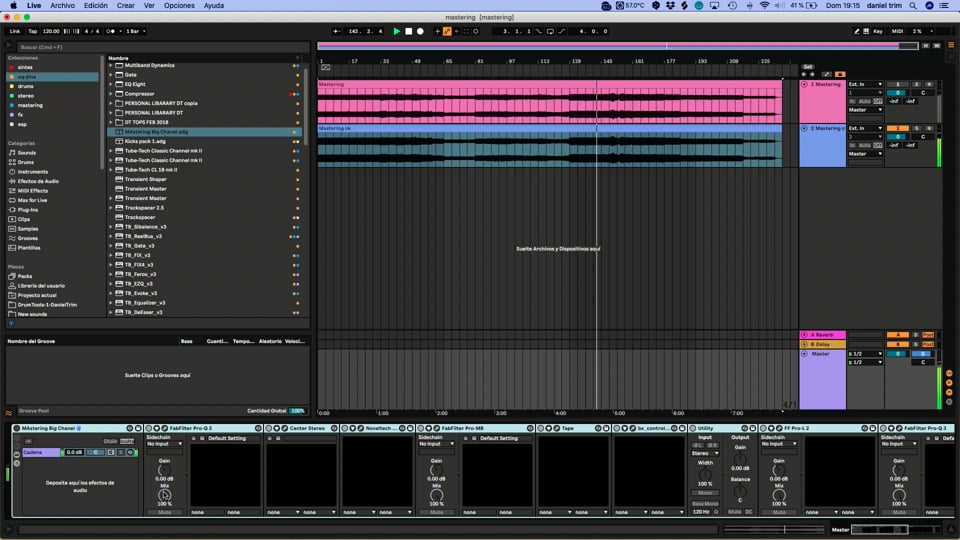Click the Stop transport button

coord(408,31)
